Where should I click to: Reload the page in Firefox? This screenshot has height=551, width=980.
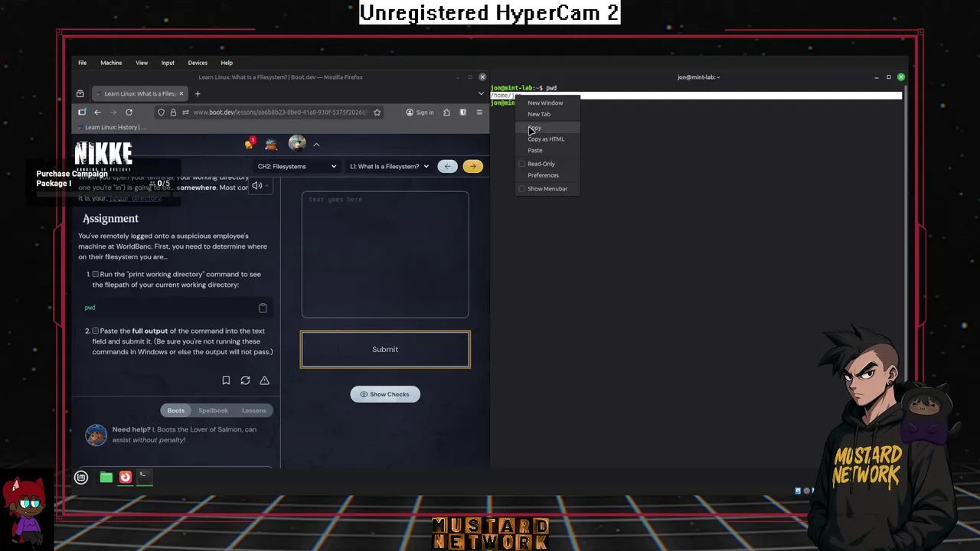click(x=129, y=112)
